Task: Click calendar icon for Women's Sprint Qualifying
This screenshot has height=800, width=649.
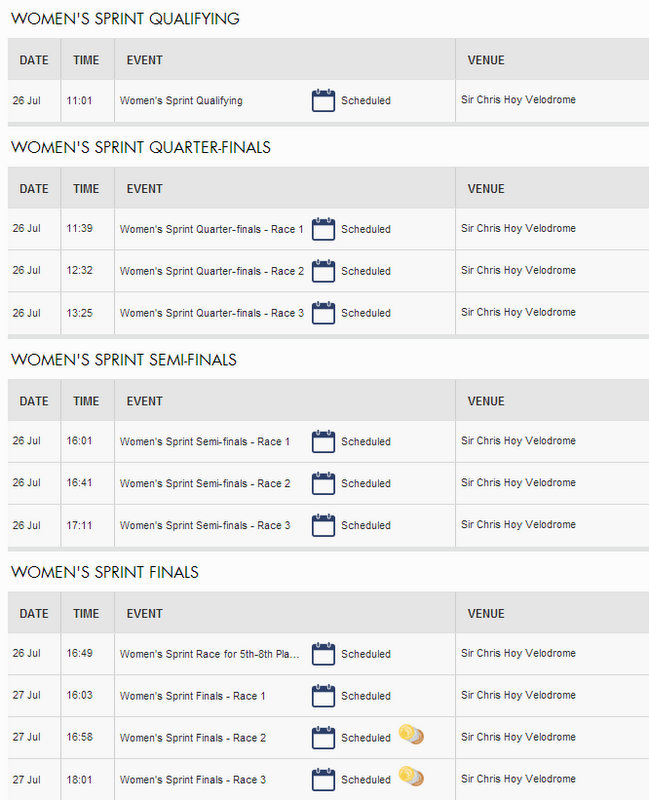Action: pos(323,100)
